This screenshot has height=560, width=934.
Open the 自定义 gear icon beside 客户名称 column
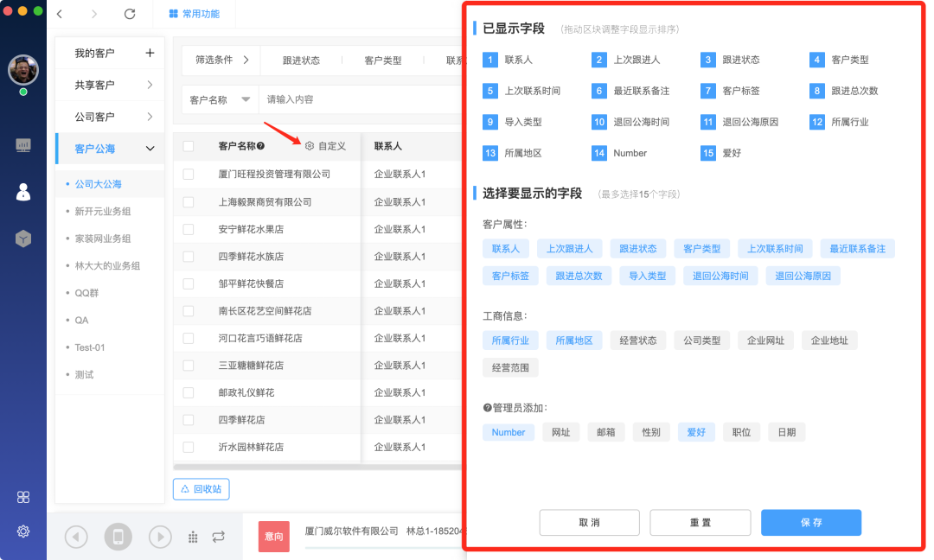coord(310,145)
